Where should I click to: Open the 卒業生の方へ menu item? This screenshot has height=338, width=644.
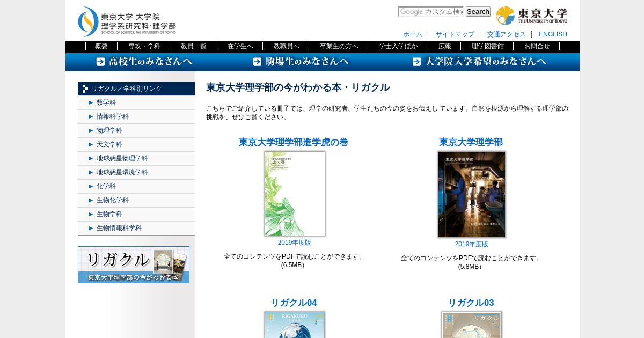[x=339, y=46]
